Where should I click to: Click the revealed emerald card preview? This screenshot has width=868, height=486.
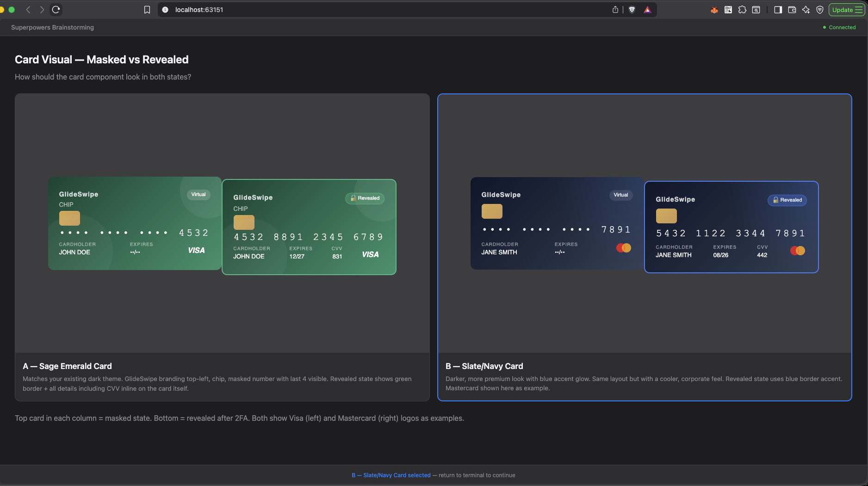tap(309, 227)
